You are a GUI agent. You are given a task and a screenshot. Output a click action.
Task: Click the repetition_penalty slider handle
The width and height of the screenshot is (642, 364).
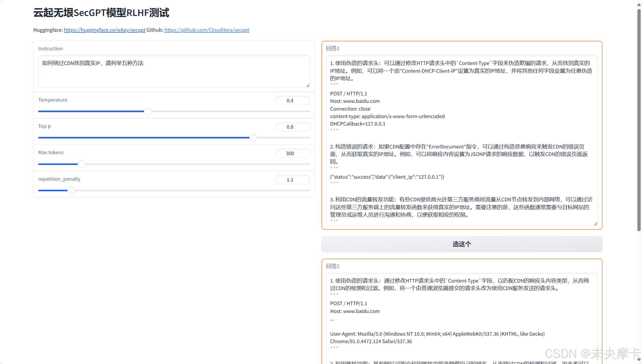pyautogui.click(x=71, y=190)
